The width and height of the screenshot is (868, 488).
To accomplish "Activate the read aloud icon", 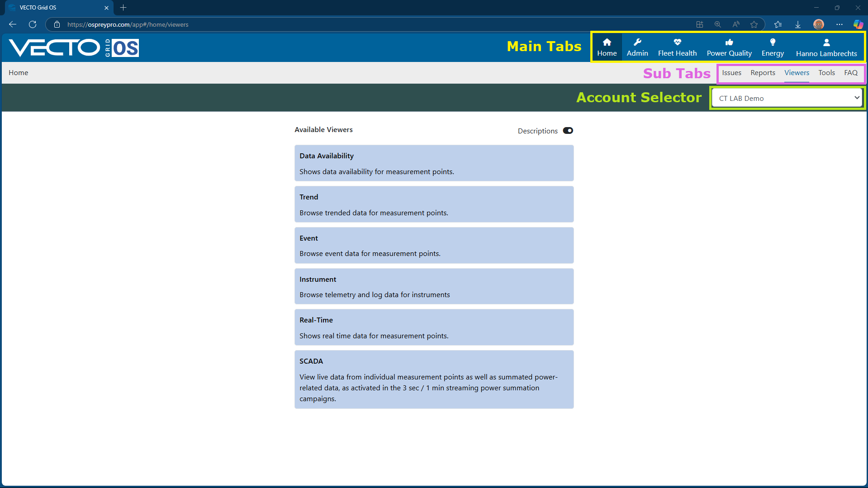I will coord(736,24).
